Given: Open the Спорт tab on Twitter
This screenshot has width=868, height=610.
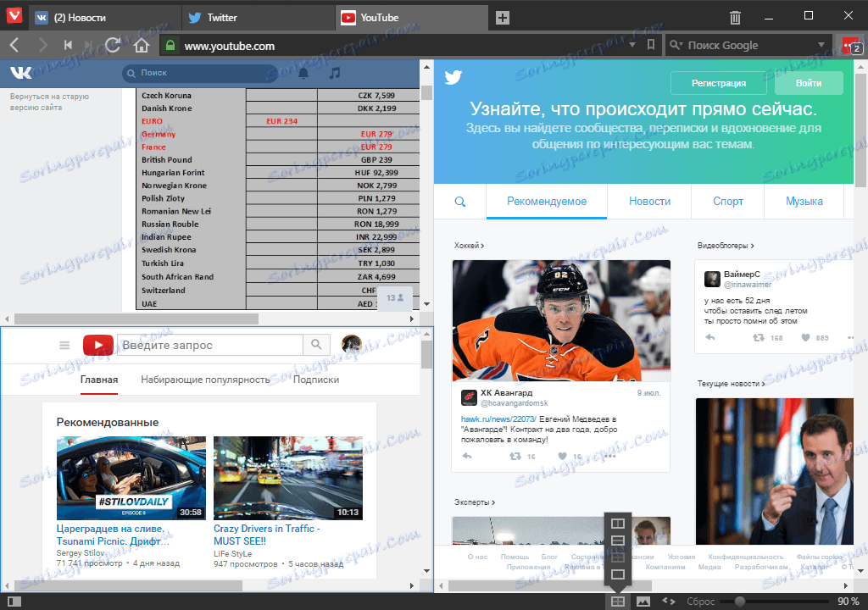Looking at the screenshot, I should coord(728,202).
